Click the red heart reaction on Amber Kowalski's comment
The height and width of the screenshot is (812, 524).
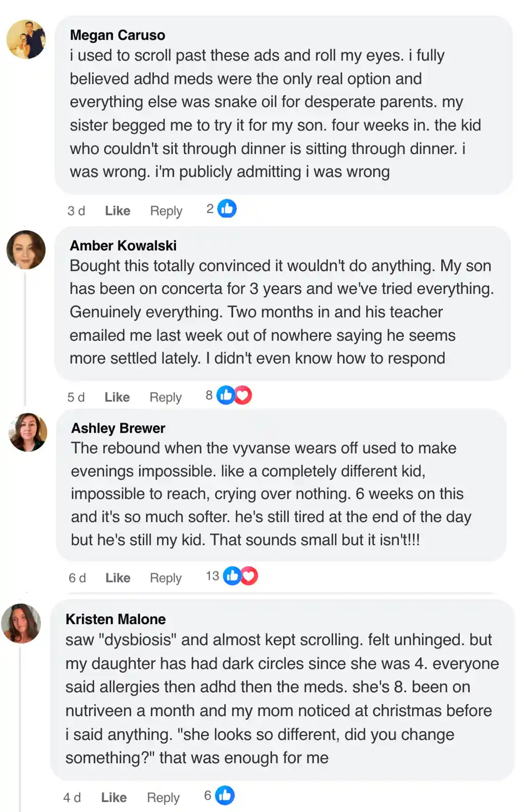tap(243, 395)
